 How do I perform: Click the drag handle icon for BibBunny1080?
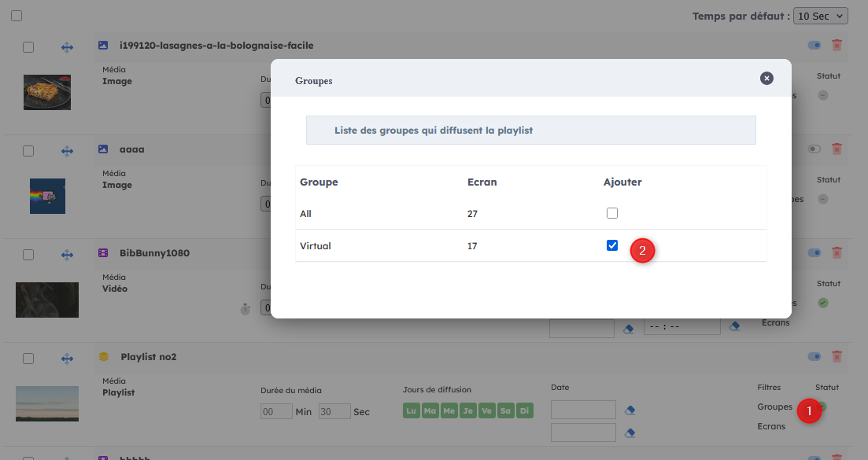[67, 254]
